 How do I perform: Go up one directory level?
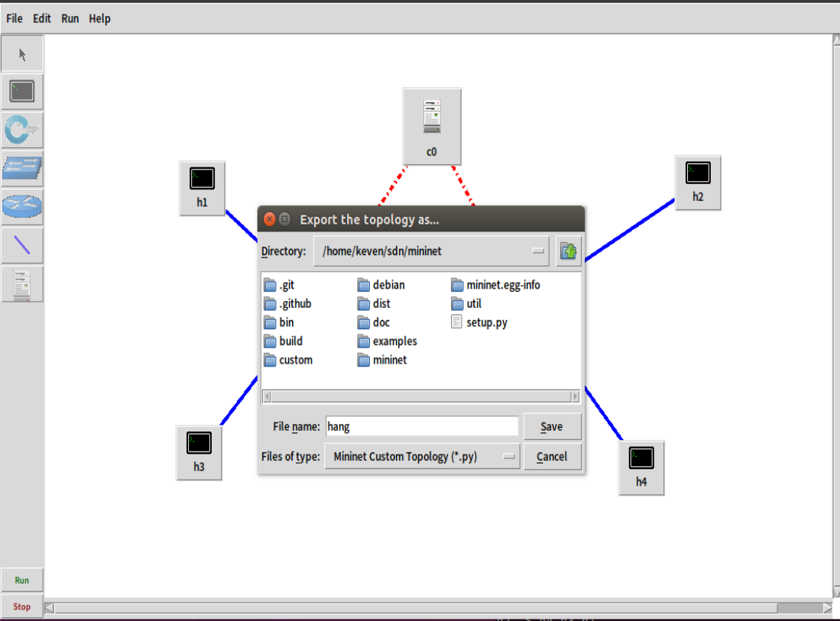[569, 251]
